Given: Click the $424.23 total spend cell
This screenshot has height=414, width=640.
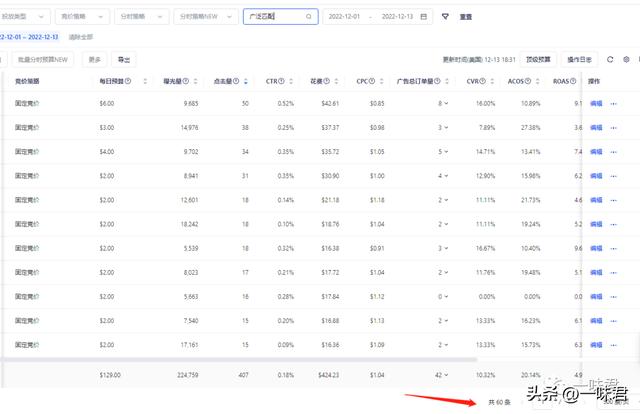Looking at the screenshot, I should click(x=329, y=375).
